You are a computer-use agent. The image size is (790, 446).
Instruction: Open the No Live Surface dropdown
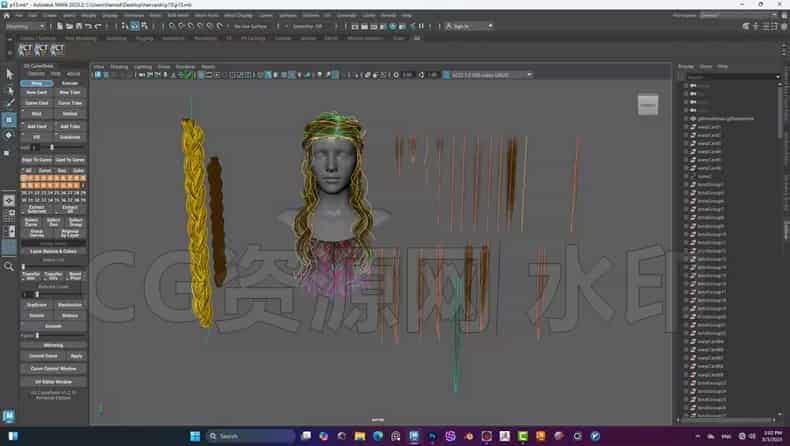click(x=250, y=26)
